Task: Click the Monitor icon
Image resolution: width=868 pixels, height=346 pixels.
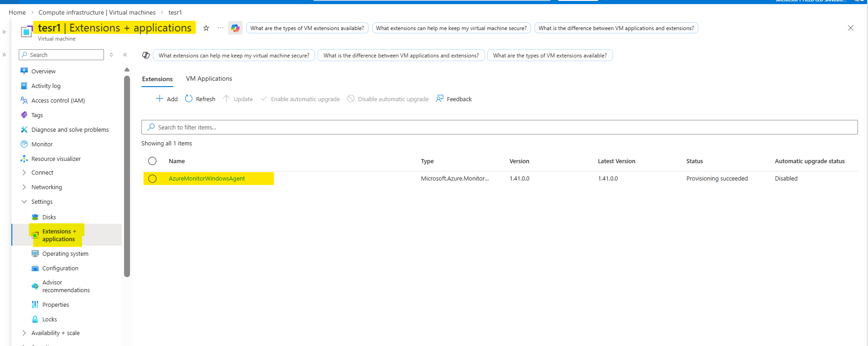Action: point(24,144)
